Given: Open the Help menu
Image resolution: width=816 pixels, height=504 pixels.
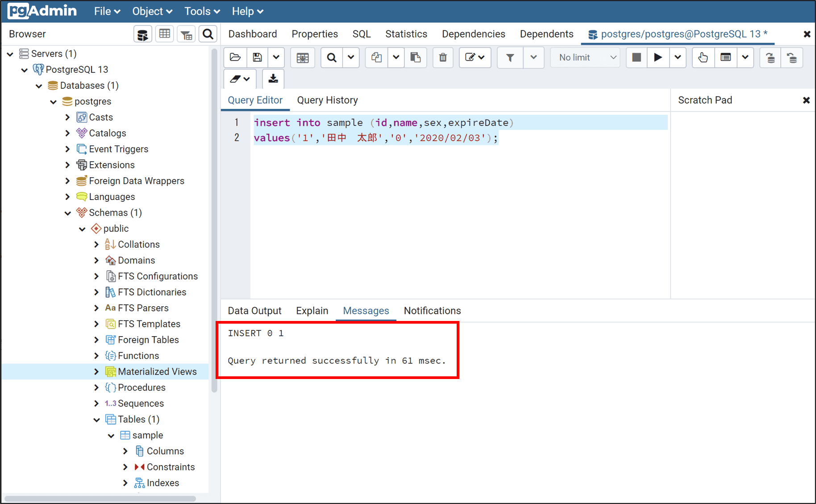Looking at the screenshot, I should (248, 11).
